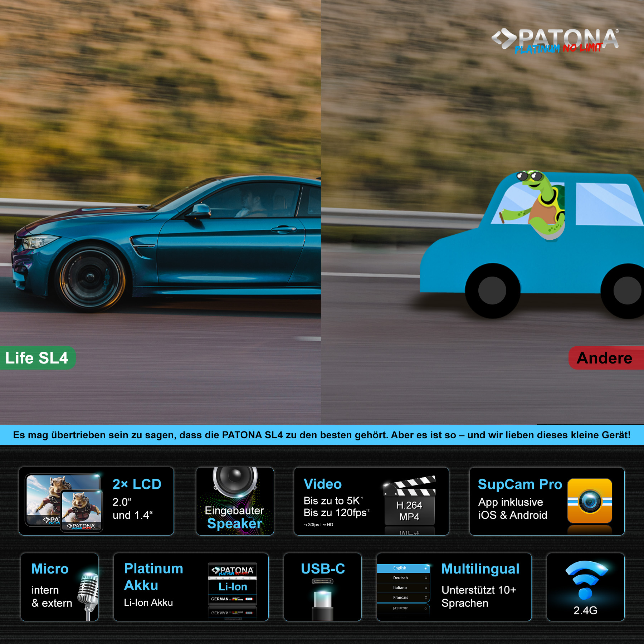Screen dimensions: 644x644
Task: Click the 'Li-Ion Akku' subtitle text
Action: point(148,603)
